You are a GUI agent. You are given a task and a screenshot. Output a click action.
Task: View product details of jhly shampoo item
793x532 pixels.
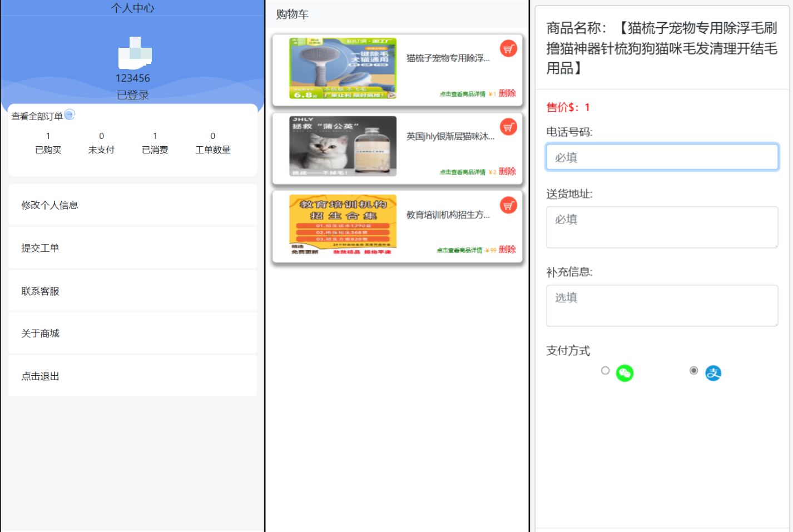462,172
